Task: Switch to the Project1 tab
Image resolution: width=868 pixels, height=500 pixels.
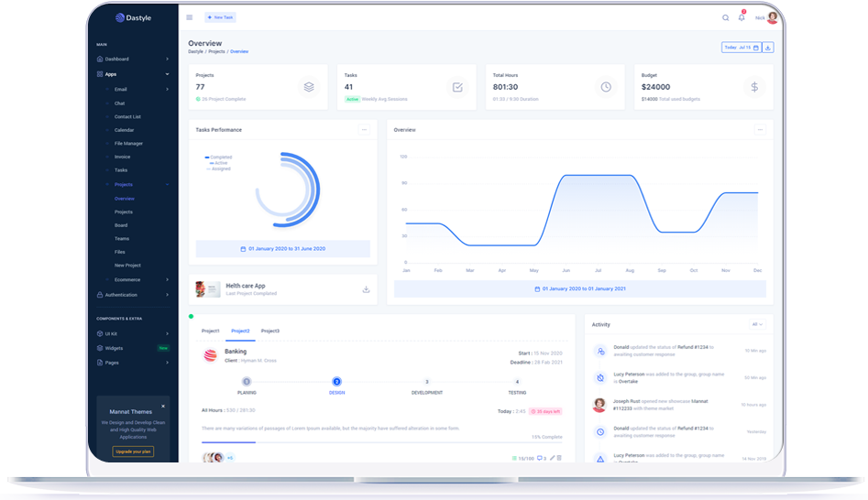Action: (211, 331)
